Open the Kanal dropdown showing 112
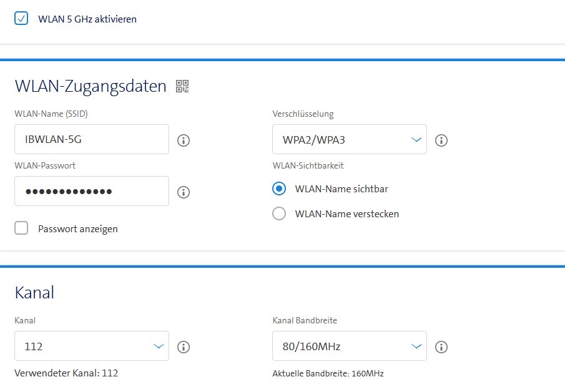 tap(91, 346)
